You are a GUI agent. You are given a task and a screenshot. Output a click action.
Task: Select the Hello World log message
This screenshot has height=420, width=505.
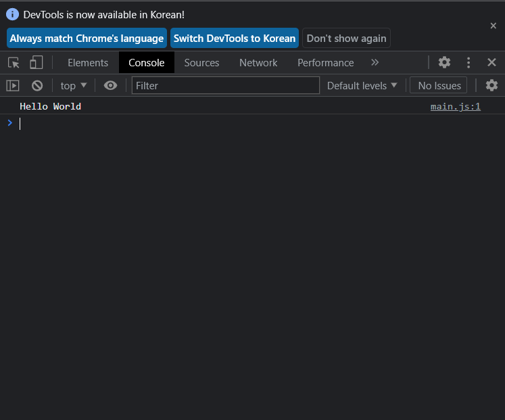50,106
